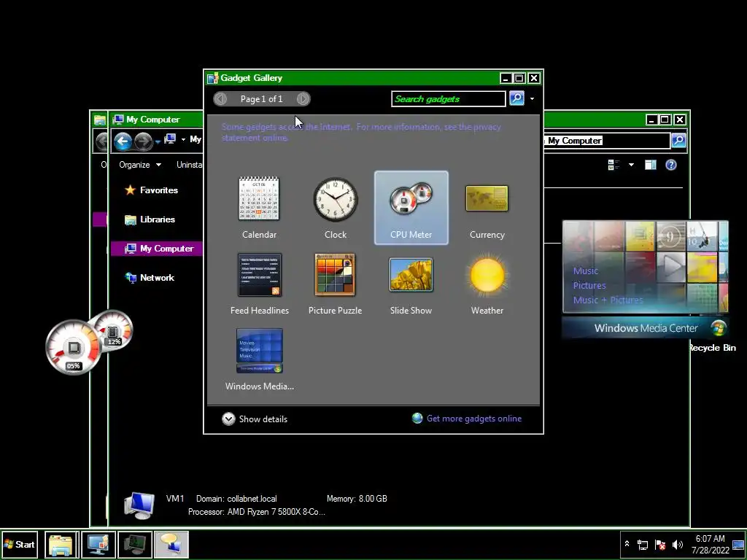Select the Feed Headlines gadget

point(259,284)
